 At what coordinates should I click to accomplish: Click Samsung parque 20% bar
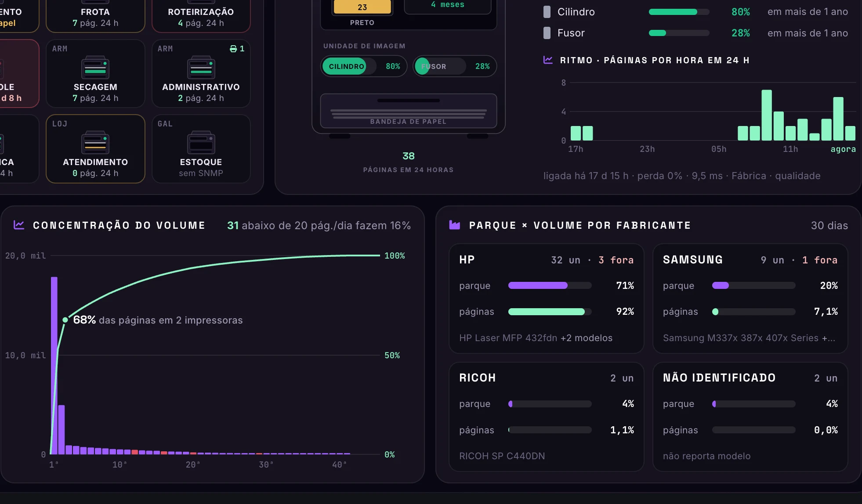coord(753,285)
